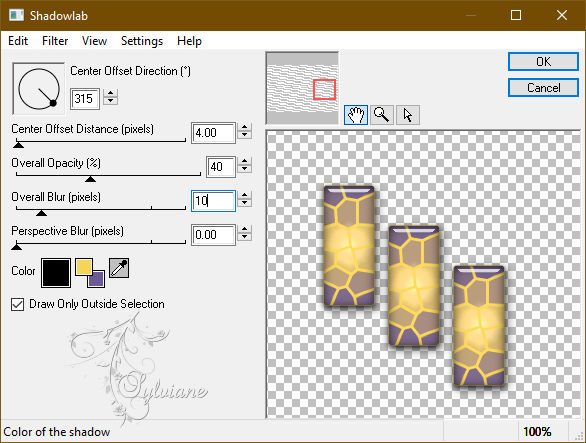586x443 pixels.
Task: Click the Cancel button
Action: pos(543,88)
